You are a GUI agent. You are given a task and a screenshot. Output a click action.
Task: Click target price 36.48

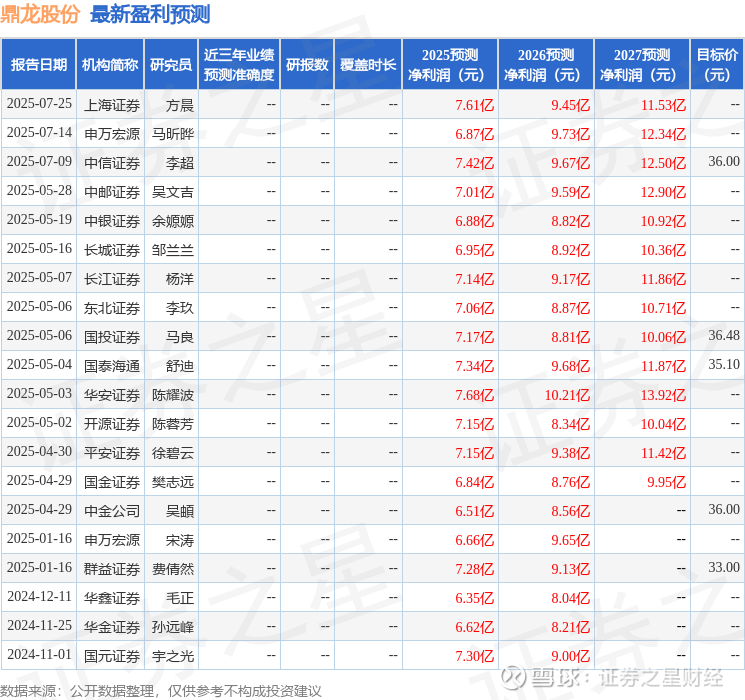pyautogui.click(x=724, y=336)
